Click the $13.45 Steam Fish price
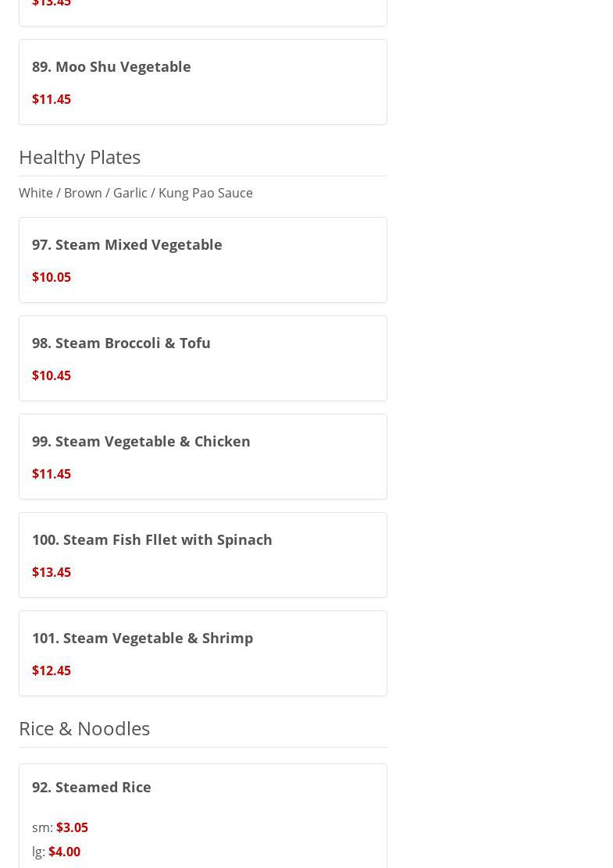This screenshot has width=613, height=868. pos(52,572)
